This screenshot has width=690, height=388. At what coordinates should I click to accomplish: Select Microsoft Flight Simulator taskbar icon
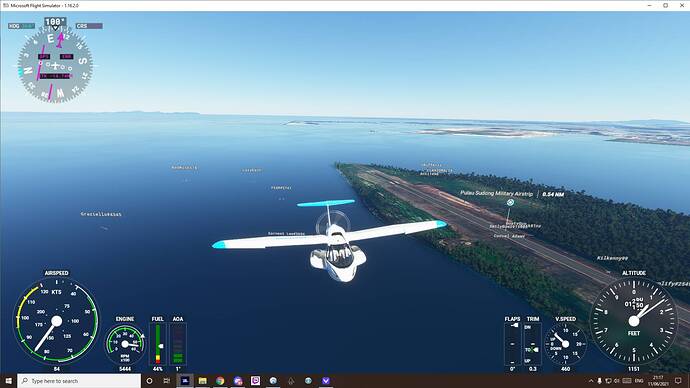pyautogui.click(x=185, y=381)
